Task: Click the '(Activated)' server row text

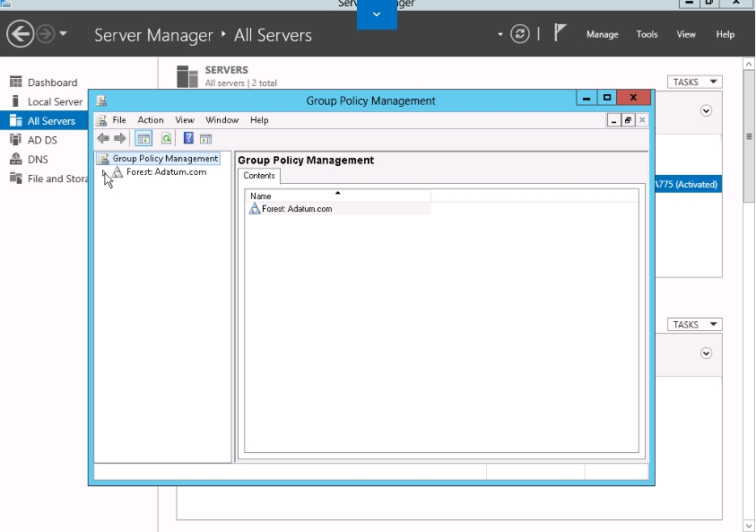Action: [x=696, y=184]
